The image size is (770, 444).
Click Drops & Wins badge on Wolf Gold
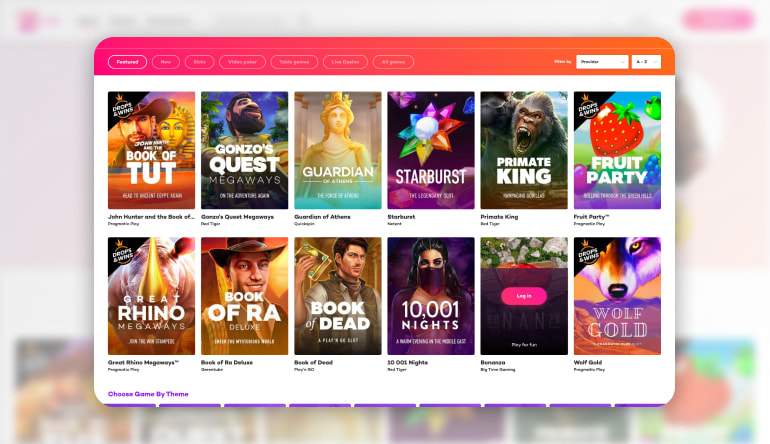(x=587, y=252)
